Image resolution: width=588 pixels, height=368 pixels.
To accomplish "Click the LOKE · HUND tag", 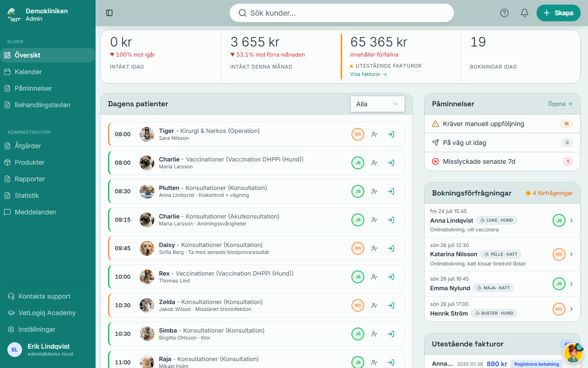I will tap(497, 220).
